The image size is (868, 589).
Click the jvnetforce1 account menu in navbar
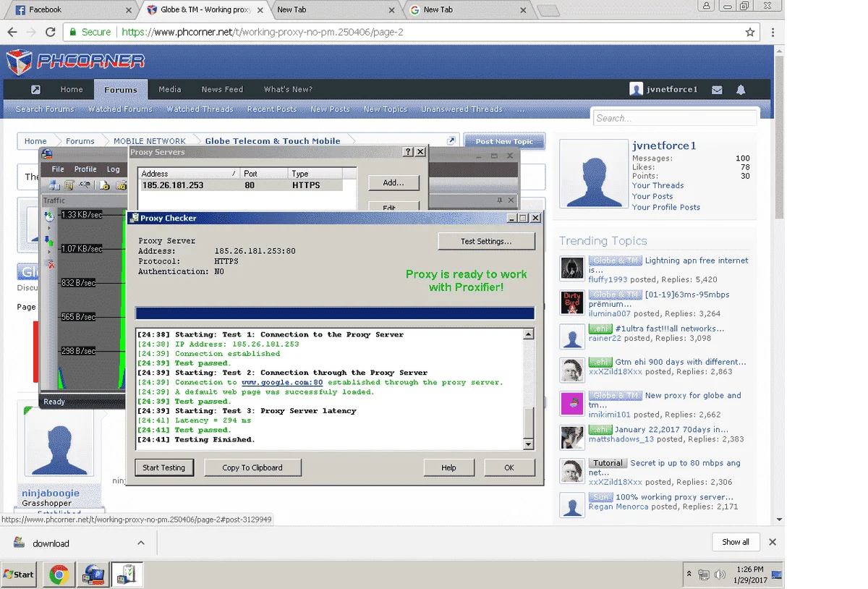pos(663,90)
